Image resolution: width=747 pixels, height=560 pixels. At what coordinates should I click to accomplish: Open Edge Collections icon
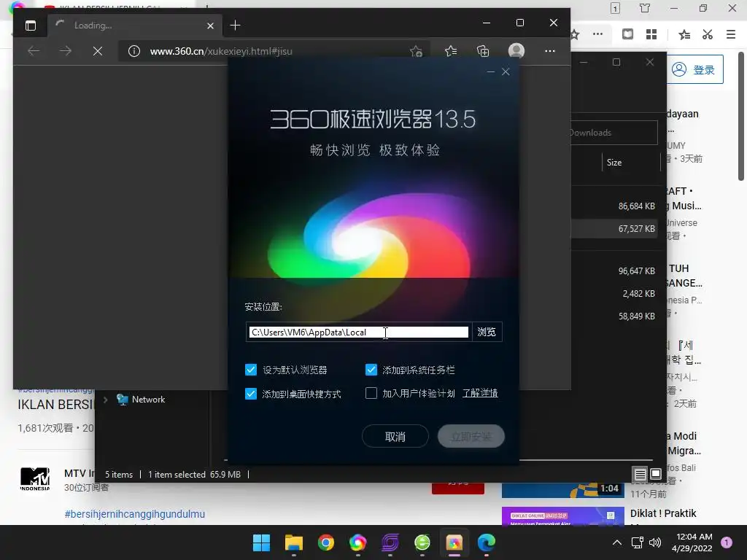(x=483, y=51)
